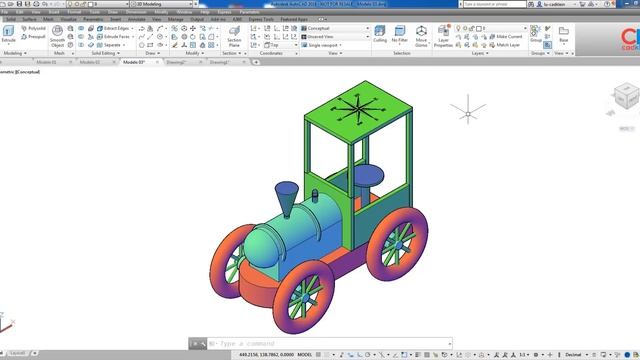Switch to the Visualize ribbon tab

point(69,19)
